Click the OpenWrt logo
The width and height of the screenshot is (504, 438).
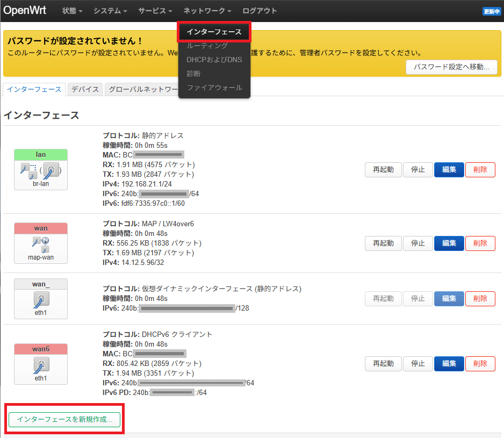tap(24, 10)
